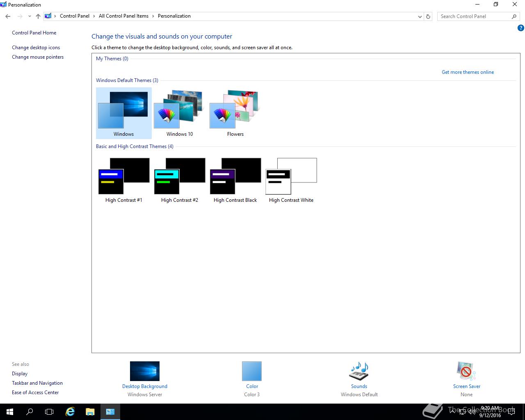Apply the High Contrast #2 theme
525x420 pixels.
[x=179, y=180]
